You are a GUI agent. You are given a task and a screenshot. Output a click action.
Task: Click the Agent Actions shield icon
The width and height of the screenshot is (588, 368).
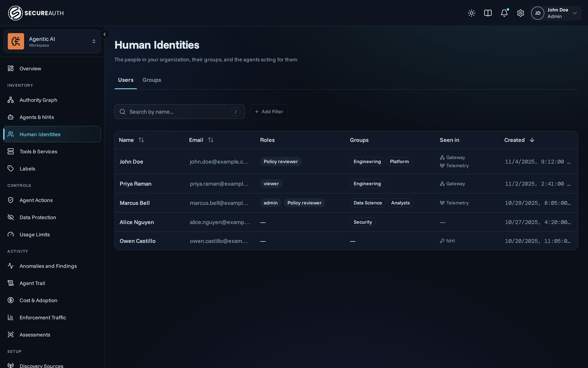[11, 200]
